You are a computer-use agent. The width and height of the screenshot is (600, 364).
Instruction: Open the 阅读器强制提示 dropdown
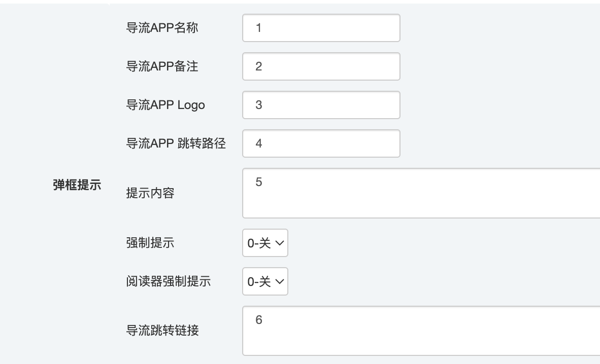265,281
